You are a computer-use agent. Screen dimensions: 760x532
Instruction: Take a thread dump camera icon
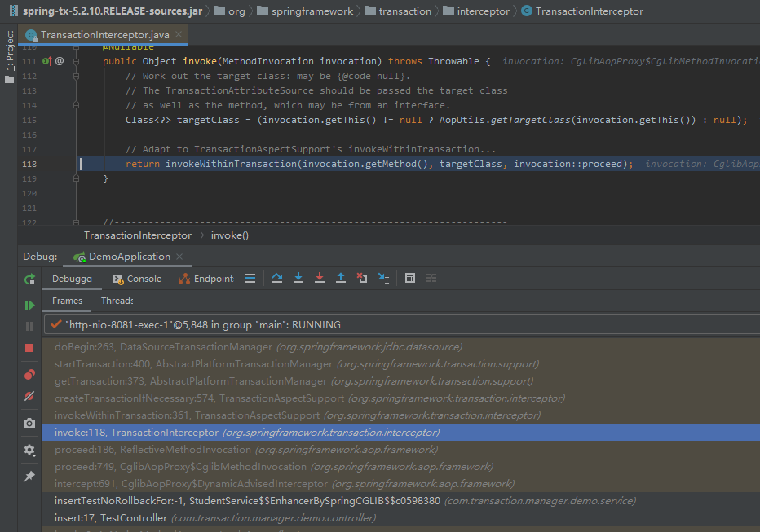point(29,423)
